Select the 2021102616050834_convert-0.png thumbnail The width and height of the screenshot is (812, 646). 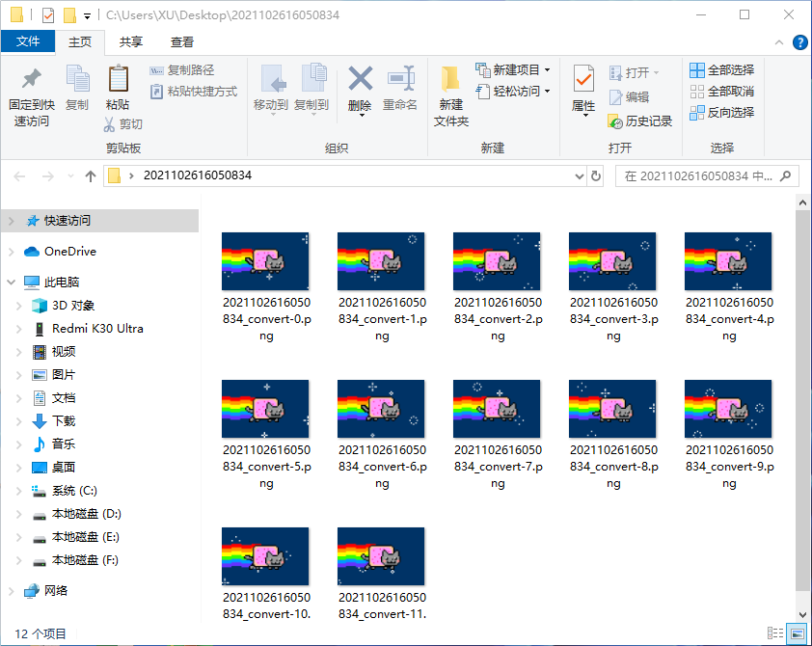click(265, 261)
